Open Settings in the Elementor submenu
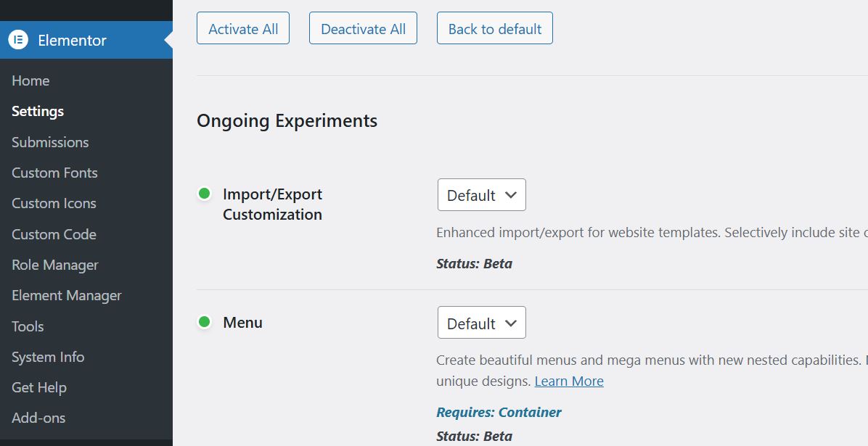 click(38, 111)
